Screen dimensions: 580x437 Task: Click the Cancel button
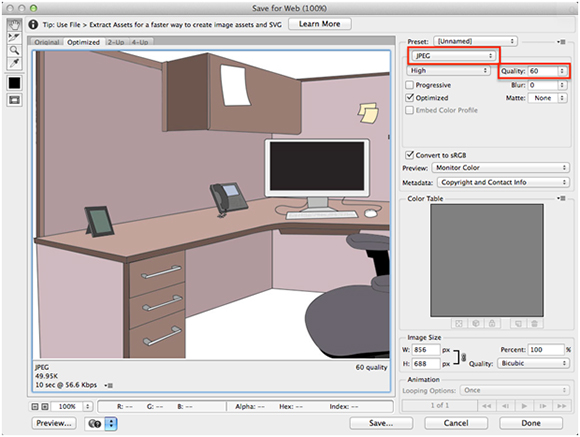point(456,423)
